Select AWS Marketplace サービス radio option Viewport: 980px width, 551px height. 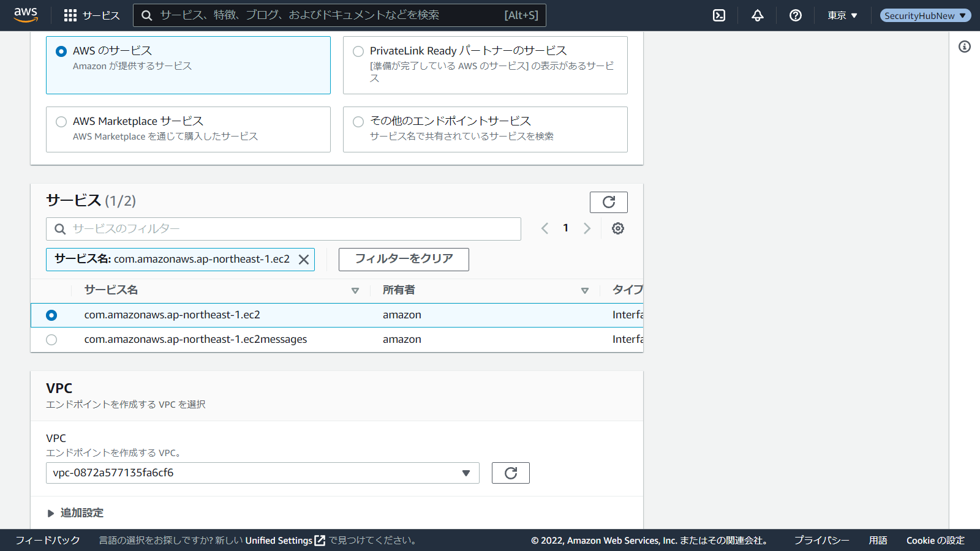click(x=61, y=122)
